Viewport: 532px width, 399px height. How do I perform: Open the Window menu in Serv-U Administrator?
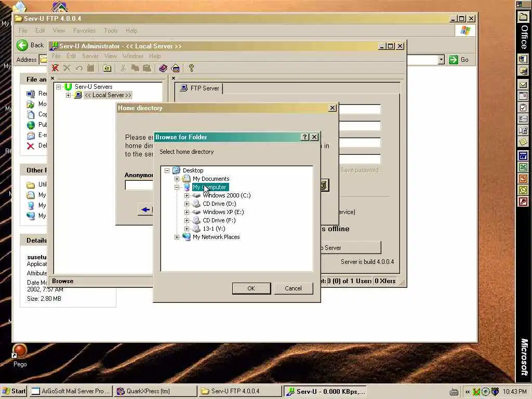point(132,56)
